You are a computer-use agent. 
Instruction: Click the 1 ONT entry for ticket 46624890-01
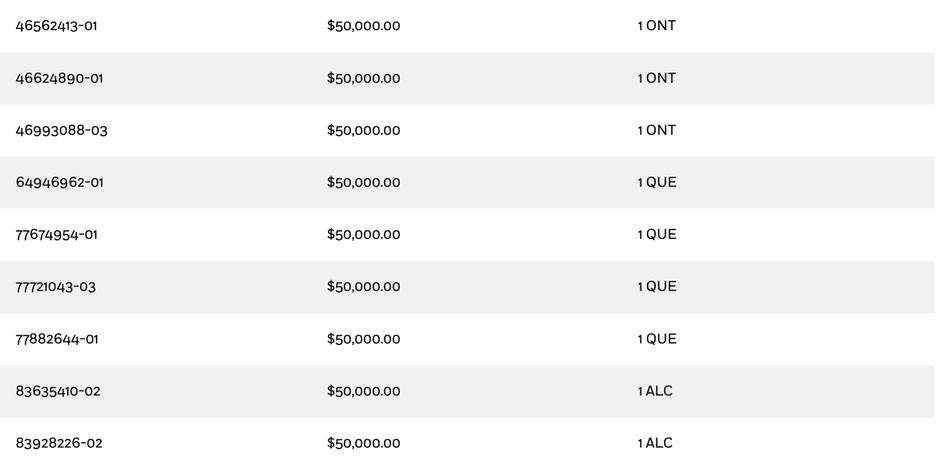click(x=657, y=78)
